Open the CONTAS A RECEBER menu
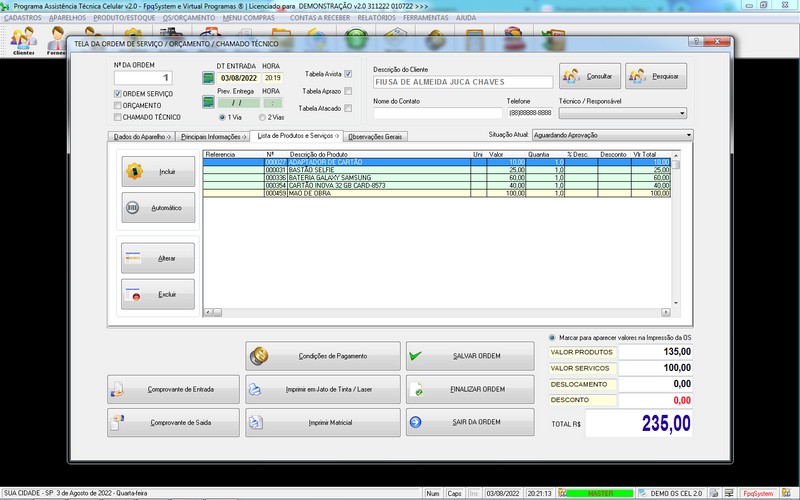This screenshot has width=800, height=500. coord(320,18)
